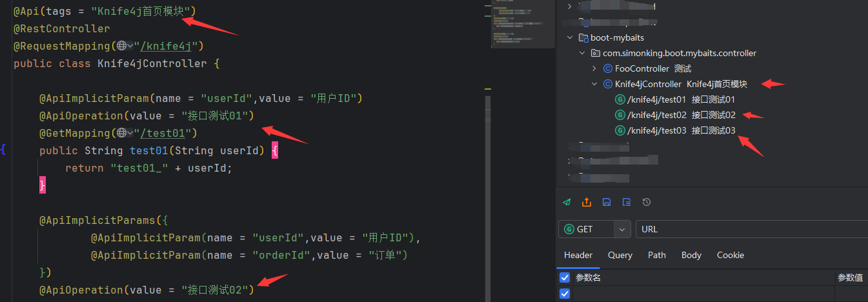Click the pink-highlighted closing brace of test01
This screenshot has height=302, width=868.
click(x=43, y=185)
